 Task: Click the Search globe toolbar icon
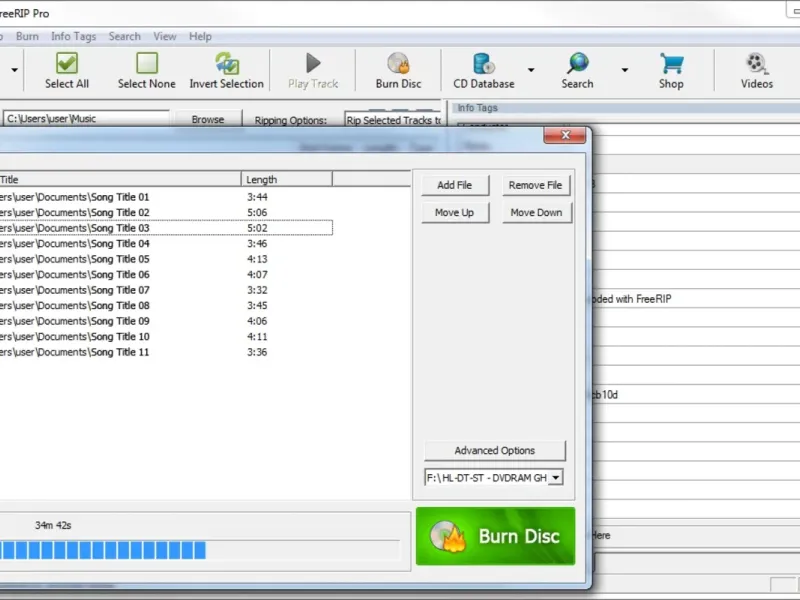(x=578, y=64)
